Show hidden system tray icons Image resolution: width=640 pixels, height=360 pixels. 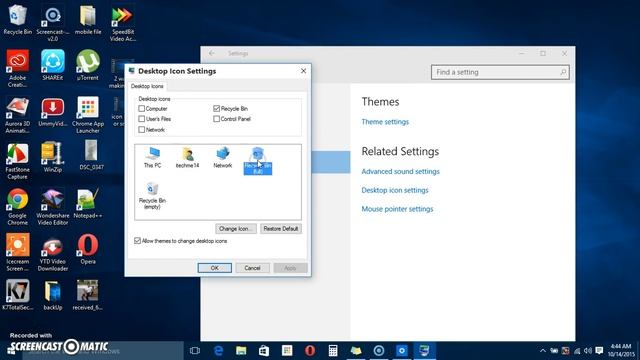click(542, 351)
